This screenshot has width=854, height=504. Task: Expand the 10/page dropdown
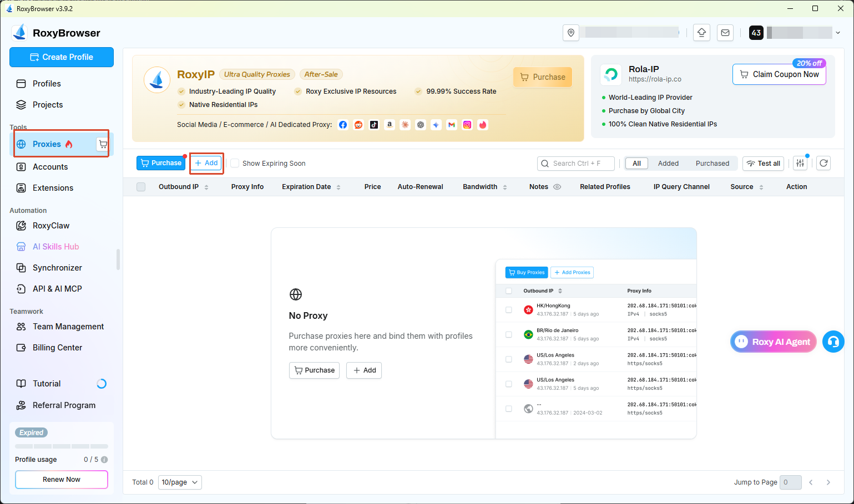tap(180, 482)
